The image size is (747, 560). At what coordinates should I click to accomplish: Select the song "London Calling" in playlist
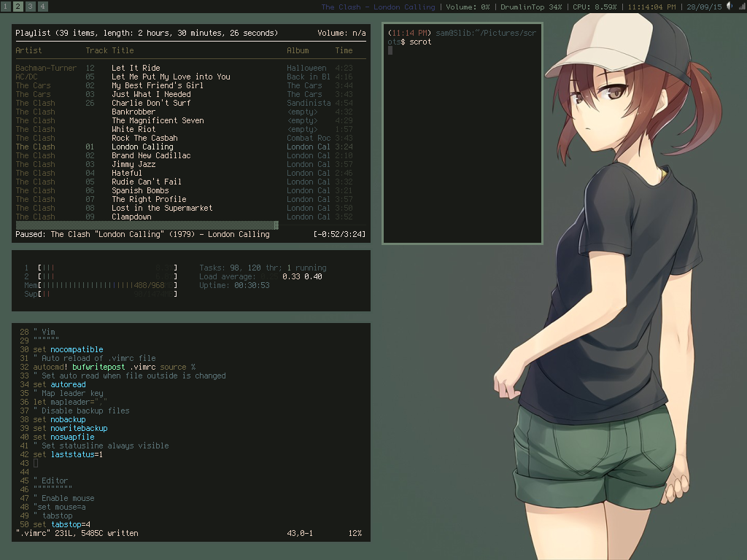coord(142,147)
